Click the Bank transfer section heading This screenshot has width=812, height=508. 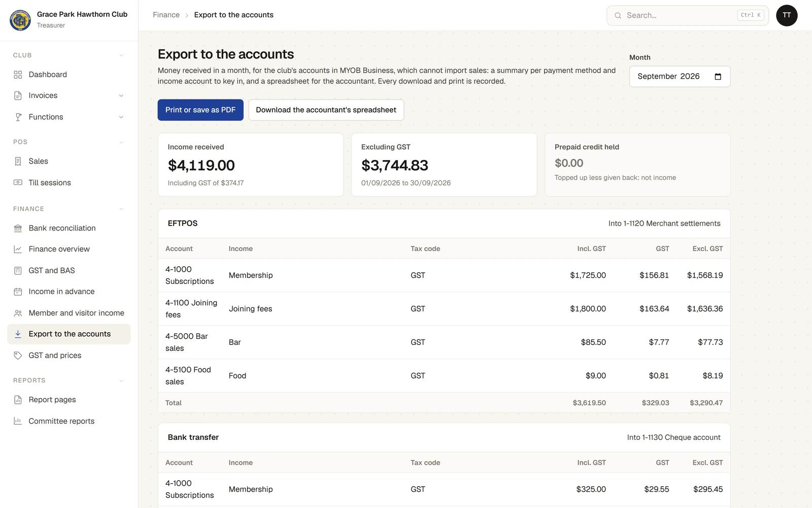pos(193,437)
